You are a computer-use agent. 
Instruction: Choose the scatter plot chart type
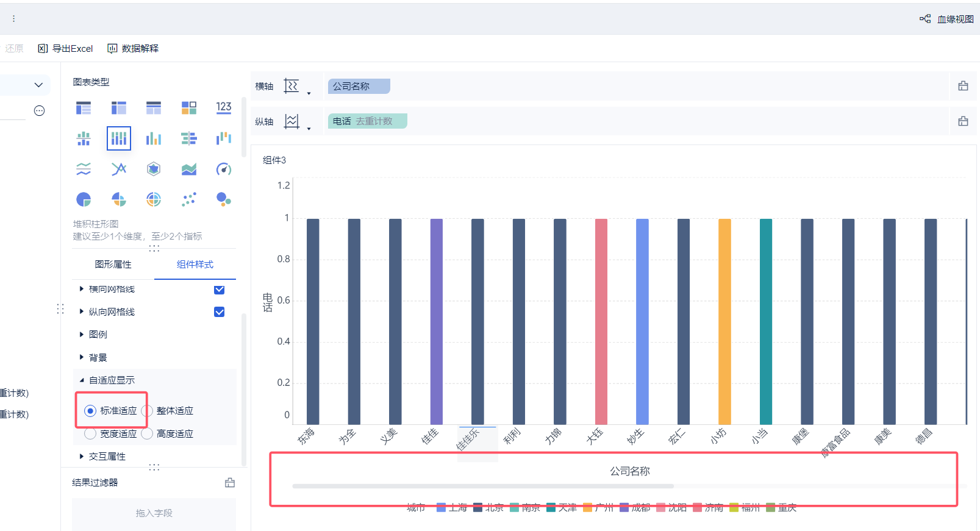(188, 199)
